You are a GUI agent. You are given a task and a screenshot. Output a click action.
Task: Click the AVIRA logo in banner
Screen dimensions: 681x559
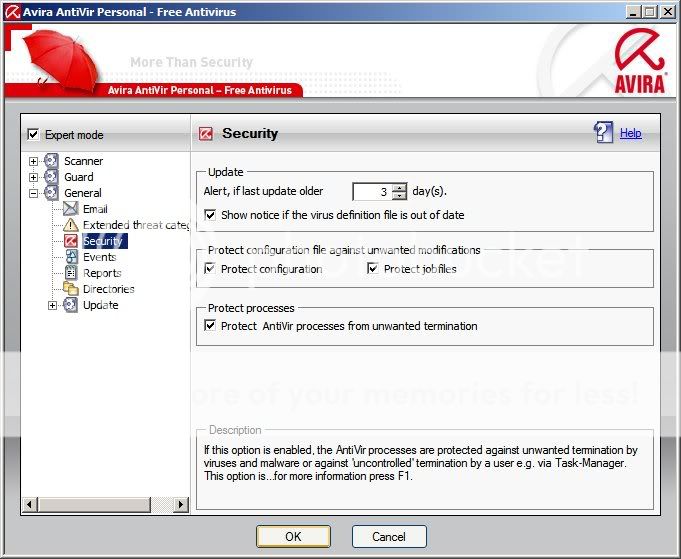(x=640, y=61)
